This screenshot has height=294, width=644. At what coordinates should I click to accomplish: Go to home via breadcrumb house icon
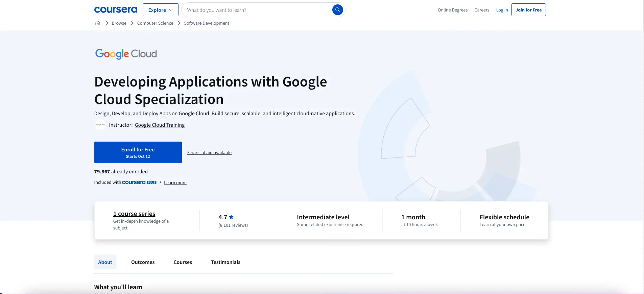98,23
